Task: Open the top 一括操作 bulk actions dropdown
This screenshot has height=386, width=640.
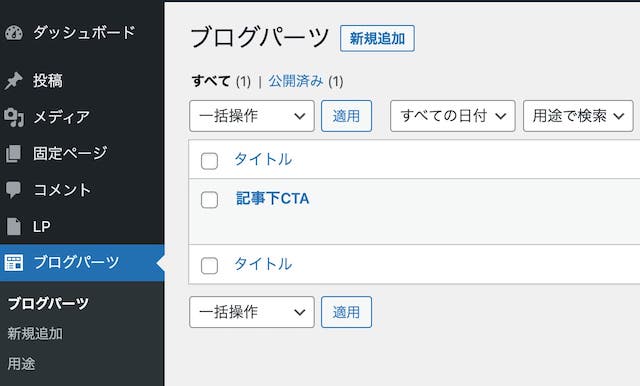Action: point(252,116)
